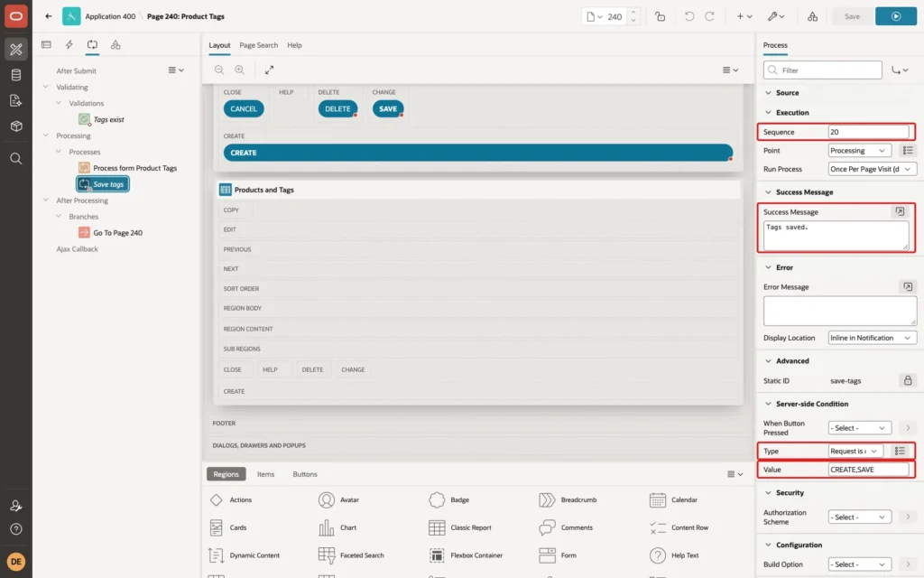Select the DELETE button in layout

[x=337, y=108]
